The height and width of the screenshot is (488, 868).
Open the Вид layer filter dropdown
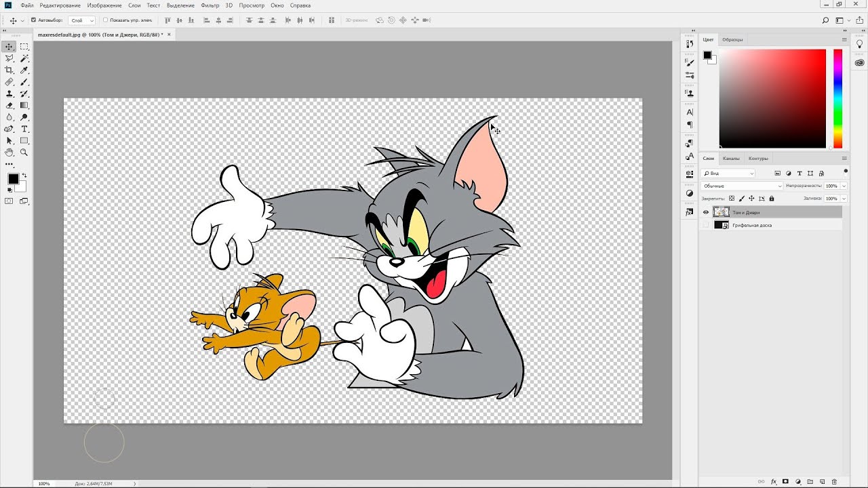728,174
